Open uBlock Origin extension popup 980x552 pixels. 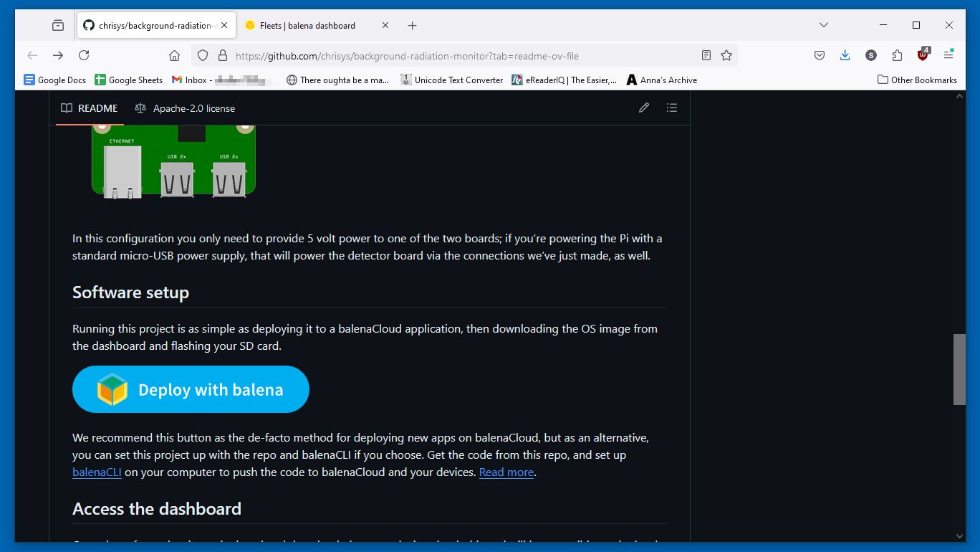(x=923, y=54)
